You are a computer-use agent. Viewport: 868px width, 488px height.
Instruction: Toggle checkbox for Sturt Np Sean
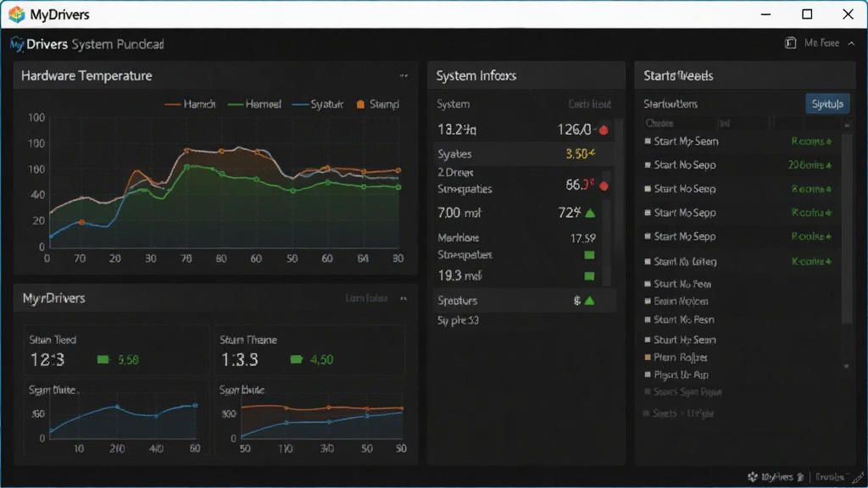tap(648, 340)
